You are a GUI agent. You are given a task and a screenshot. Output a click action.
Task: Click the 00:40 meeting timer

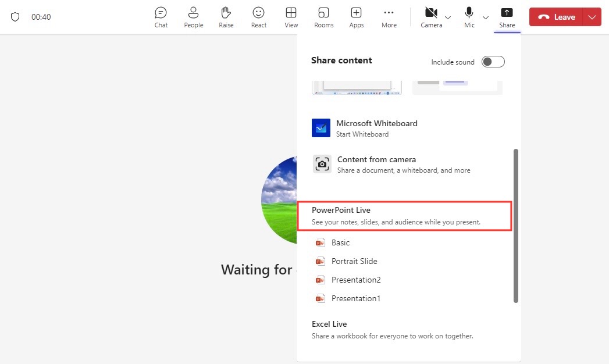click(x=41, y=17)
